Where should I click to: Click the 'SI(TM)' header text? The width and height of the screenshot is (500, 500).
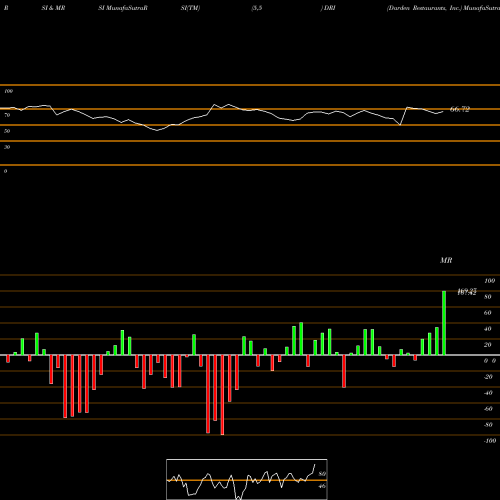coord(190,8)
